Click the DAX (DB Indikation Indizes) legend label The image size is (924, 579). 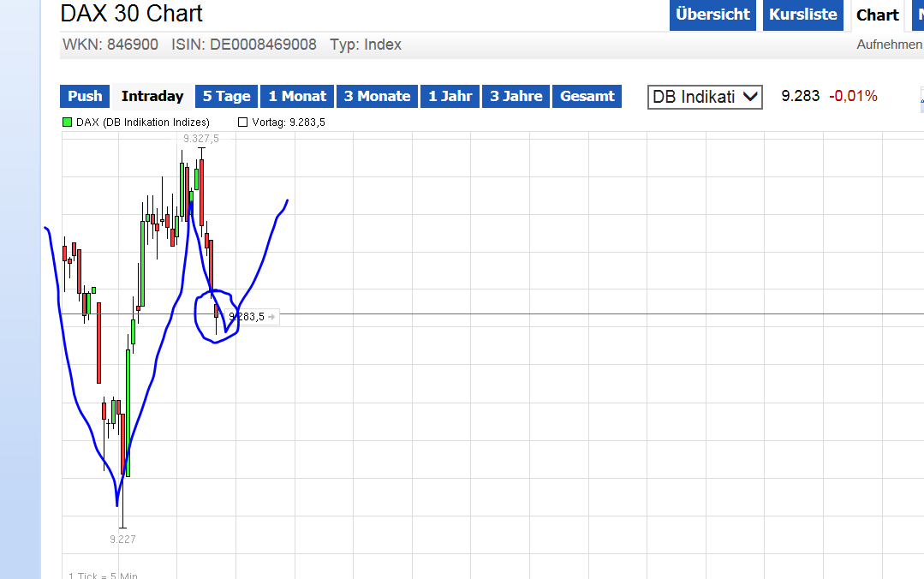tap(143, 122)
